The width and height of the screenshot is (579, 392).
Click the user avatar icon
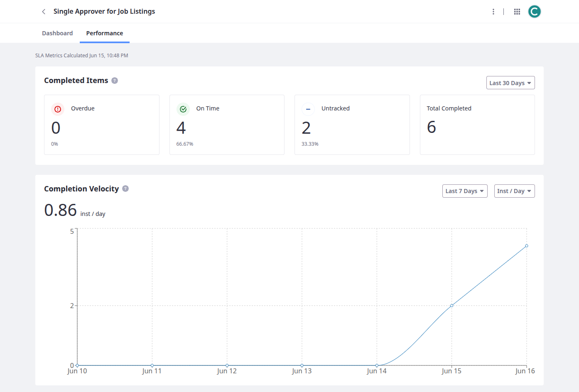(535, 12)
